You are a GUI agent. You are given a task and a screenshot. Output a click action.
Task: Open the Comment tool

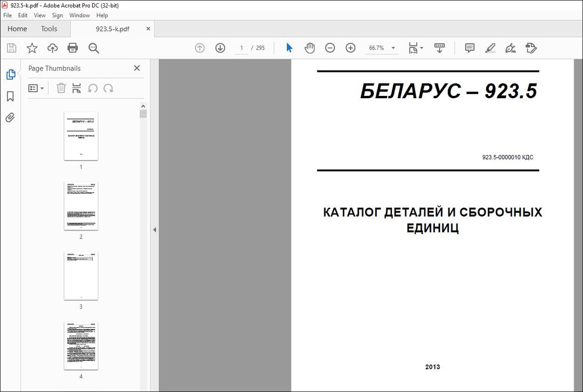[469, 47]
